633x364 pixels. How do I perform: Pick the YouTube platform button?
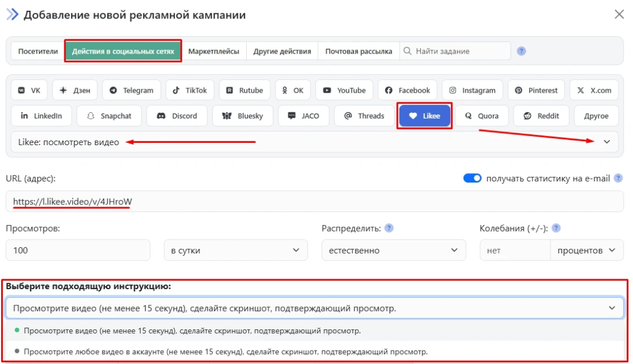click(344, 90)
